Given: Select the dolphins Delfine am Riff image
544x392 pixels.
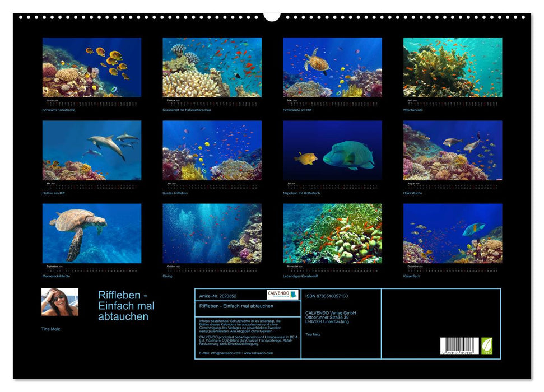Looking at the screenshot, I should 92,150.
